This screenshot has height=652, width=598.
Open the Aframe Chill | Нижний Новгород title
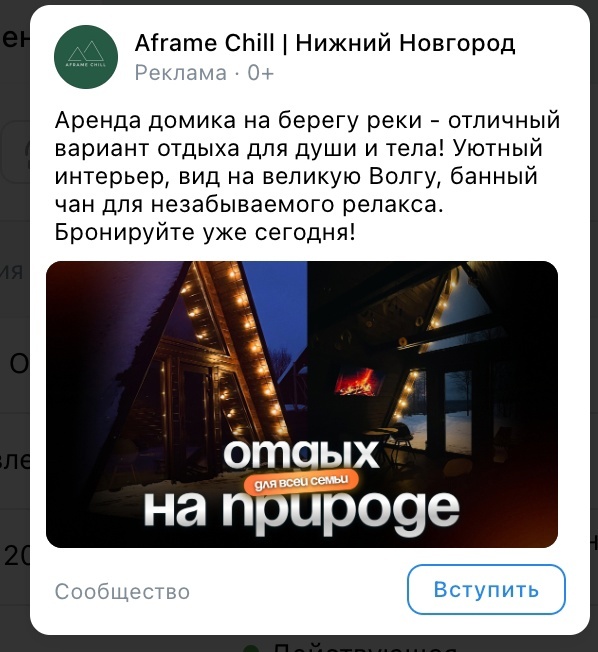(325, 42)
